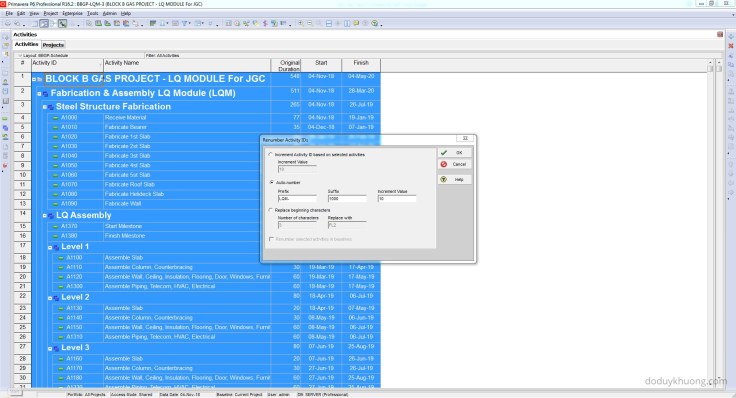Switch to the Activities tab

[x=26, y=44]
